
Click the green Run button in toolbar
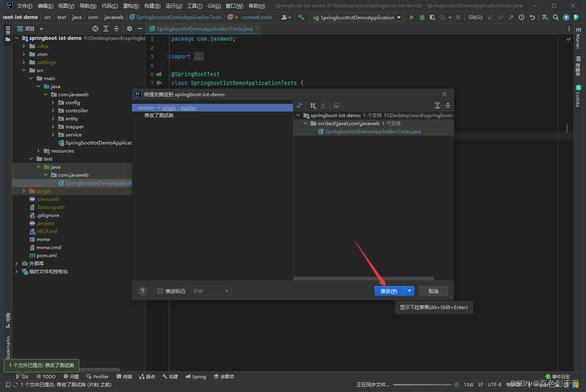coord(411,17)
